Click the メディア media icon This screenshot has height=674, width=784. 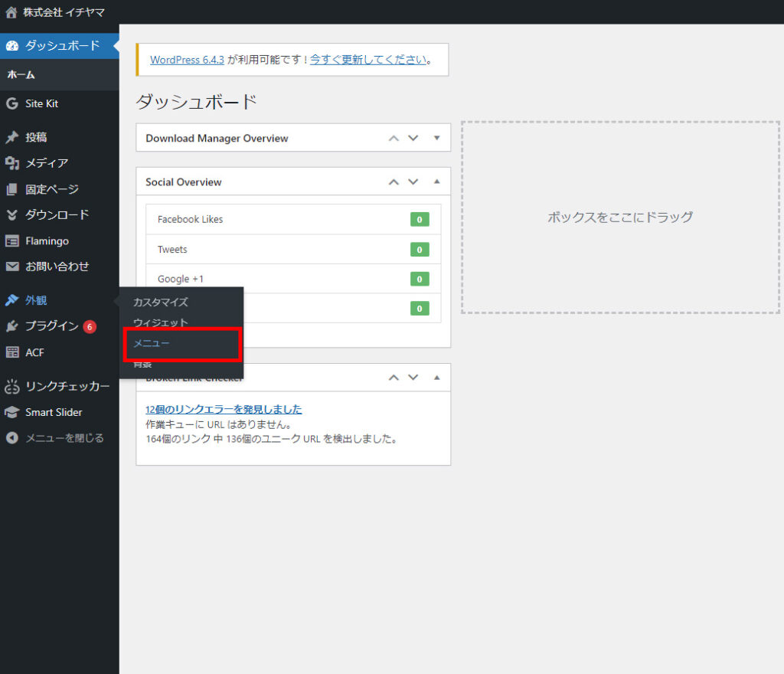(x=11, y=163)
